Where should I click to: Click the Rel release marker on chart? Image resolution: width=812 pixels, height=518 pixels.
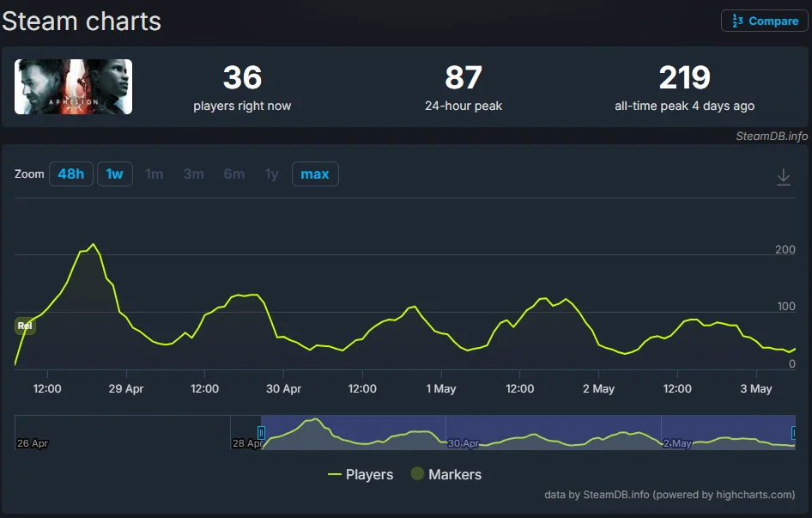coord(25,326)
